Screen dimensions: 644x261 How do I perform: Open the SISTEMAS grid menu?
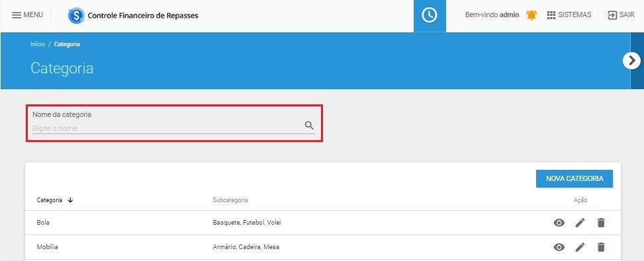pos(569,15)
